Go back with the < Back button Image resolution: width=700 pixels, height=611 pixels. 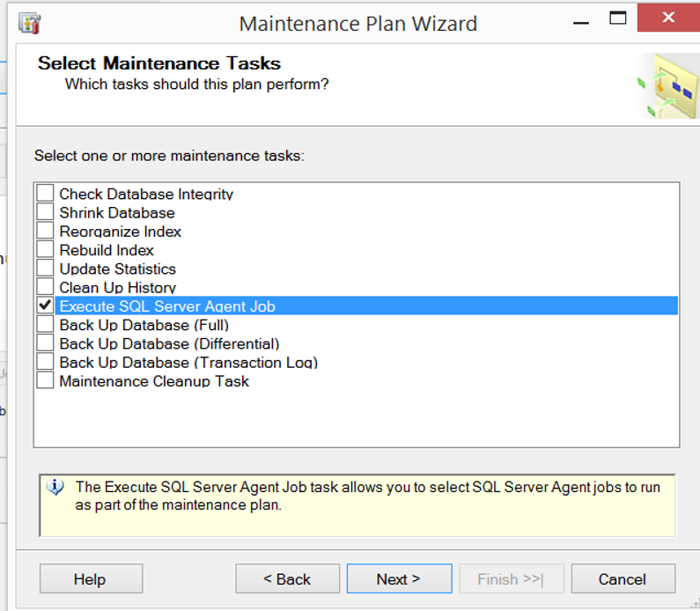click(288, 579)
